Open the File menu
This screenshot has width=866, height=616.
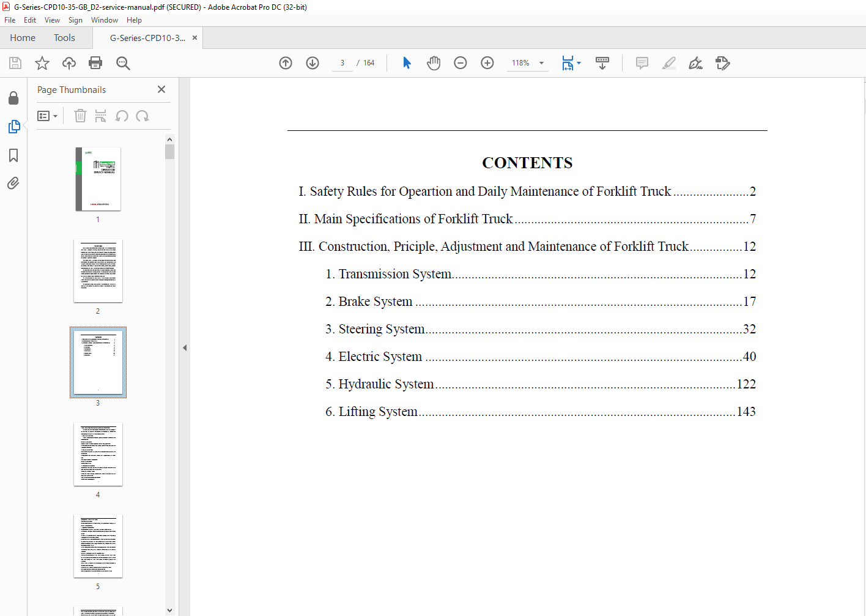[10, 20]
